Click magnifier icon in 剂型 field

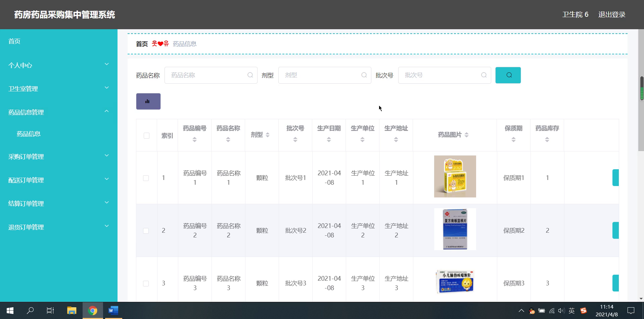(x=364, y=75)
